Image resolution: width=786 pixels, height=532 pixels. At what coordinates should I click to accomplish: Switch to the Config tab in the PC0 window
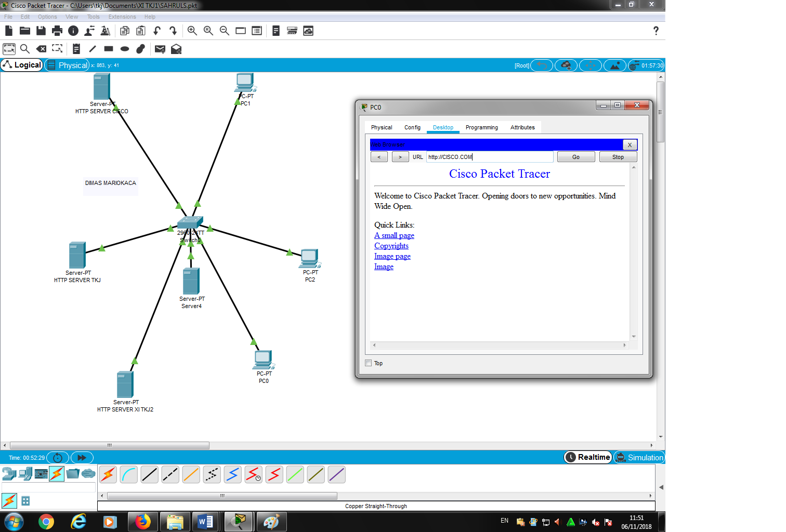pyautogui.click(x=412, y=127)
